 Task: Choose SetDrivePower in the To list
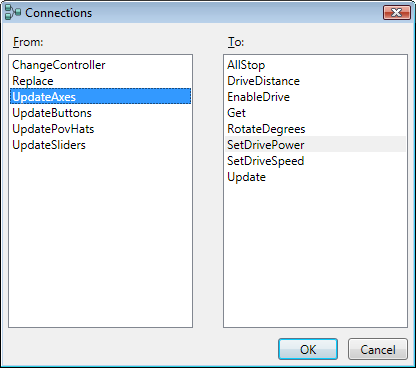click(315, 144)
